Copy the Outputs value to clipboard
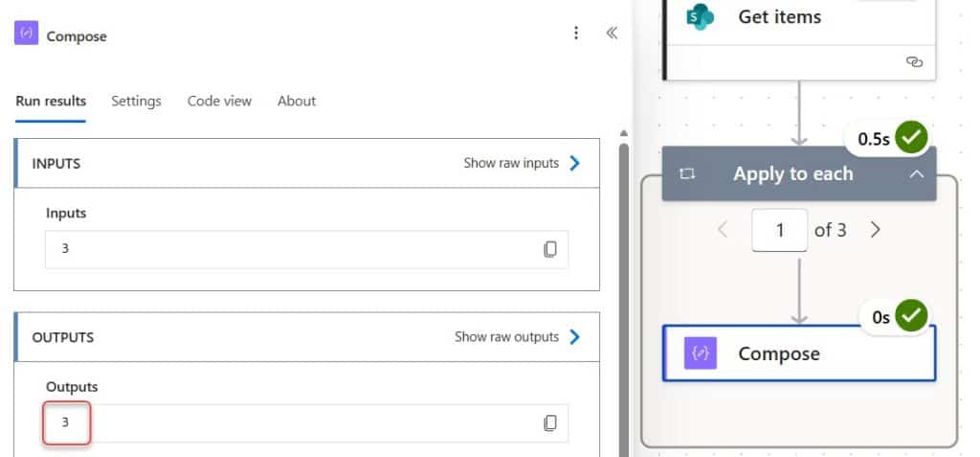This screenshot has width=980, height=457. (550, 423)
